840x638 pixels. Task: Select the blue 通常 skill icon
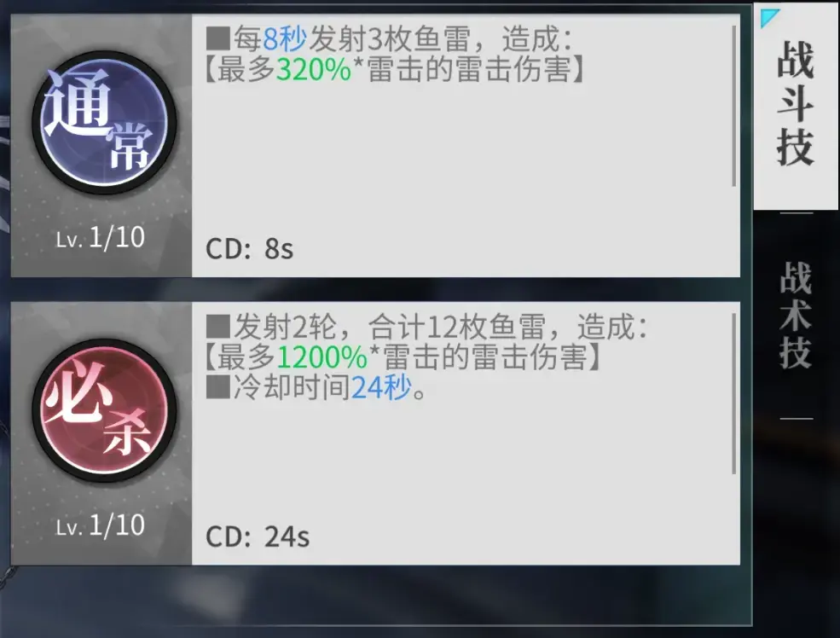[x=104, y=123]
